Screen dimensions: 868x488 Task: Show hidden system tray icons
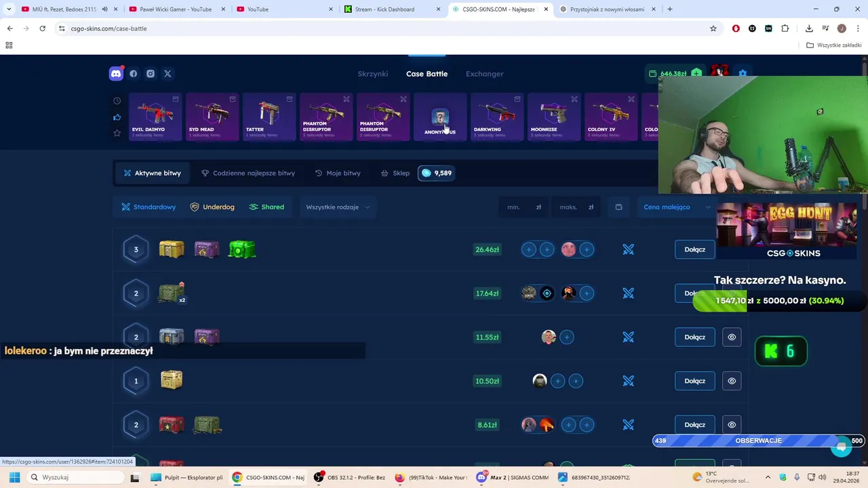point(768,477)
